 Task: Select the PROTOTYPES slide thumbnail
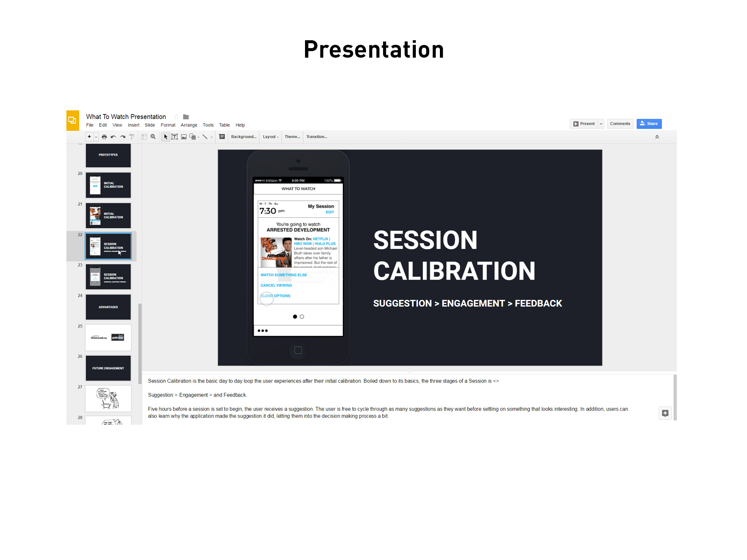(108, 156)
